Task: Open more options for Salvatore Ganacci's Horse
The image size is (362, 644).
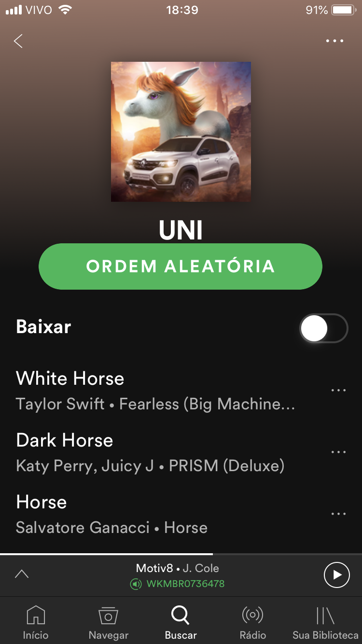Action: 338,514
